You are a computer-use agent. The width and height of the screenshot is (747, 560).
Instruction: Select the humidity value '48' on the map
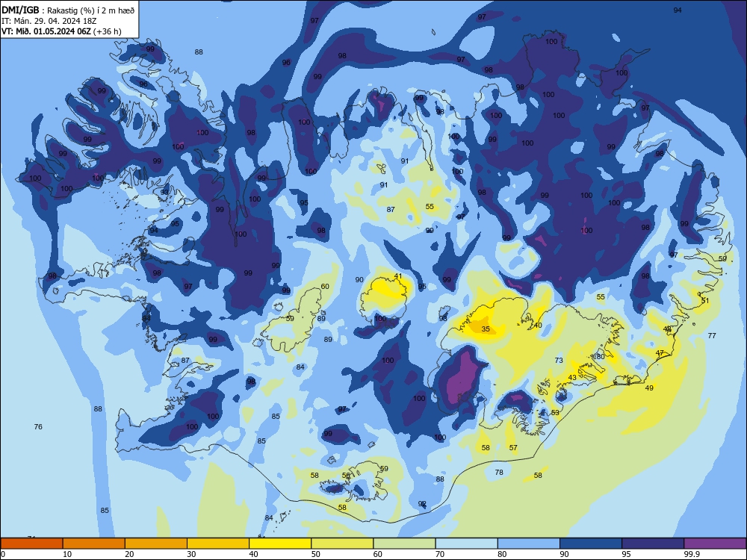667,329
